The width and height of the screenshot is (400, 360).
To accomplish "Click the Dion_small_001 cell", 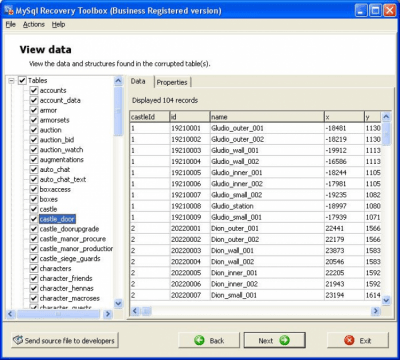I will coord(267,295).
